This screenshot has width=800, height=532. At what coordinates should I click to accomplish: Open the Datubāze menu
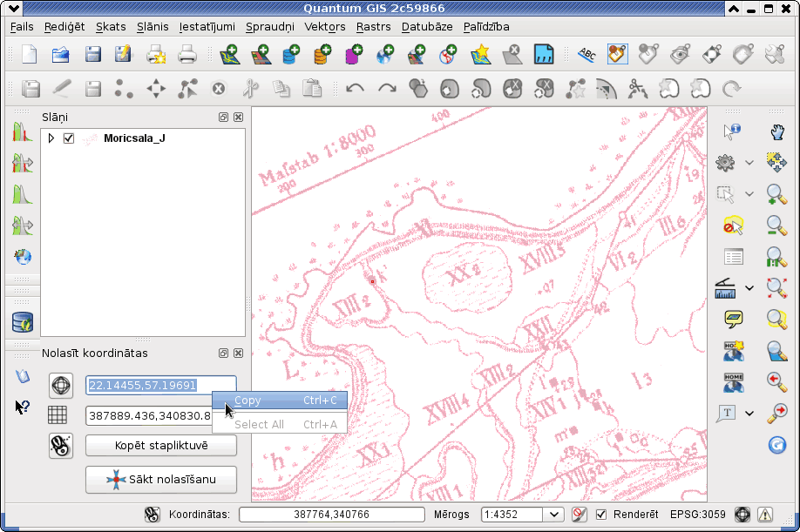(x=427, y=26)
